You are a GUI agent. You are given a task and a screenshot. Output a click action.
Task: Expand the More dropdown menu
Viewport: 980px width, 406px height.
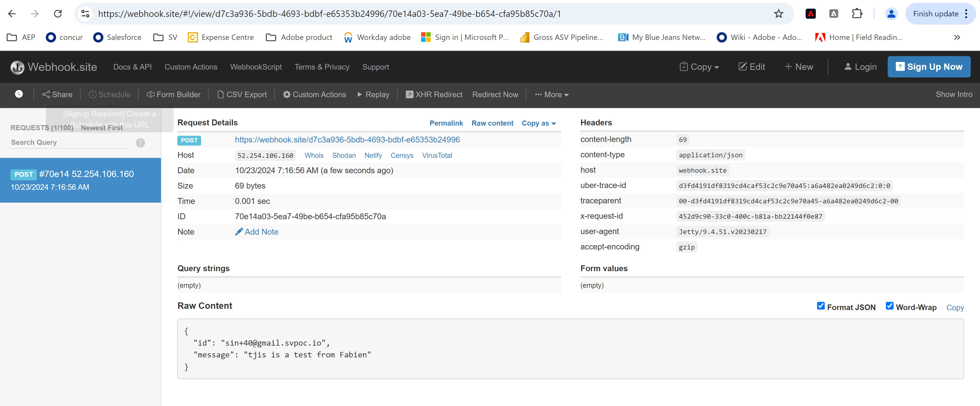(x=552, y=94)
